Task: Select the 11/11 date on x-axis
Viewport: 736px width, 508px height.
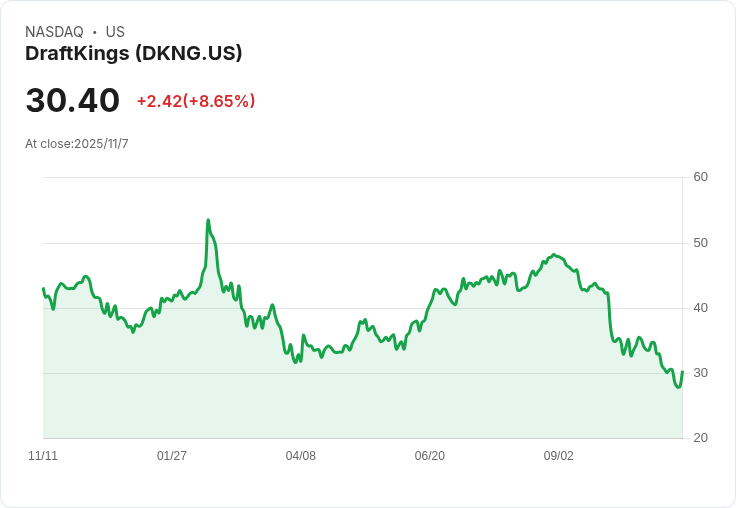Action: (43, 455)
